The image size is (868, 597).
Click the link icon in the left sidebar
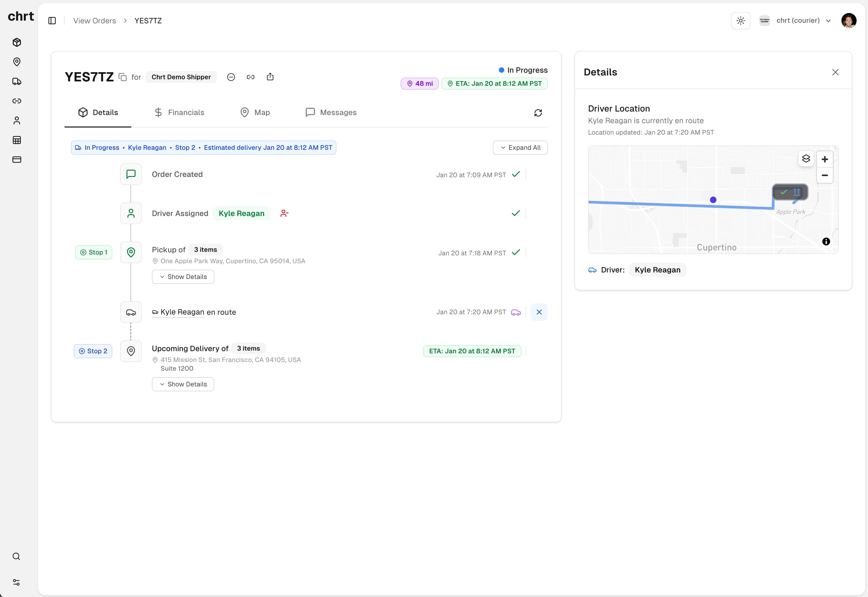click(x=17, y=101)
